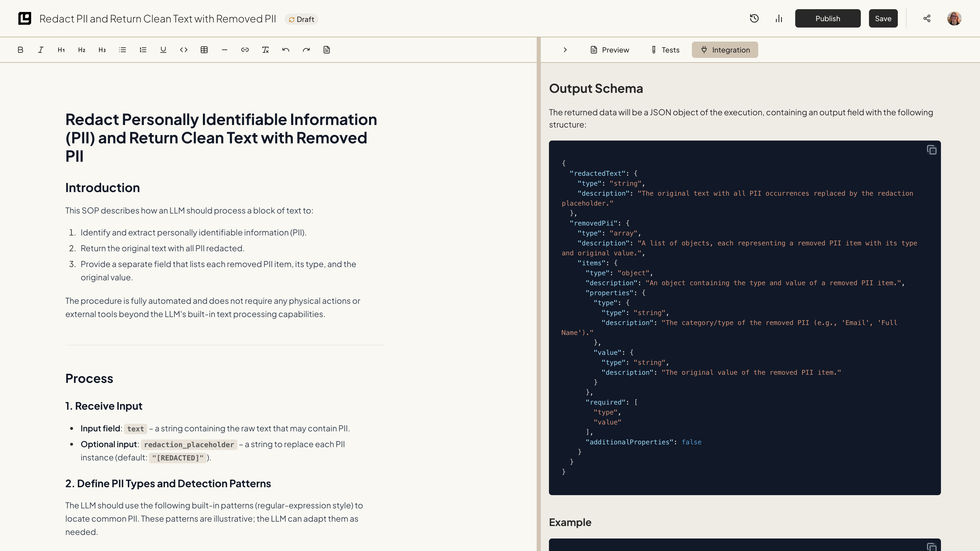This screenshot has height=551, width=980.
Task: Toggle bold formatting in the toolbar
Action: (x=20, y=50)
